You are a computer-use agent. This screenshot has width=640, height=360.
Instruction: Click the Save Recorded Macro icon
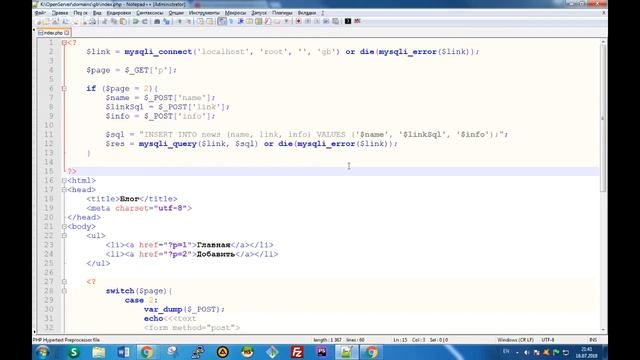pyautogui.click(x=335, y=21)
